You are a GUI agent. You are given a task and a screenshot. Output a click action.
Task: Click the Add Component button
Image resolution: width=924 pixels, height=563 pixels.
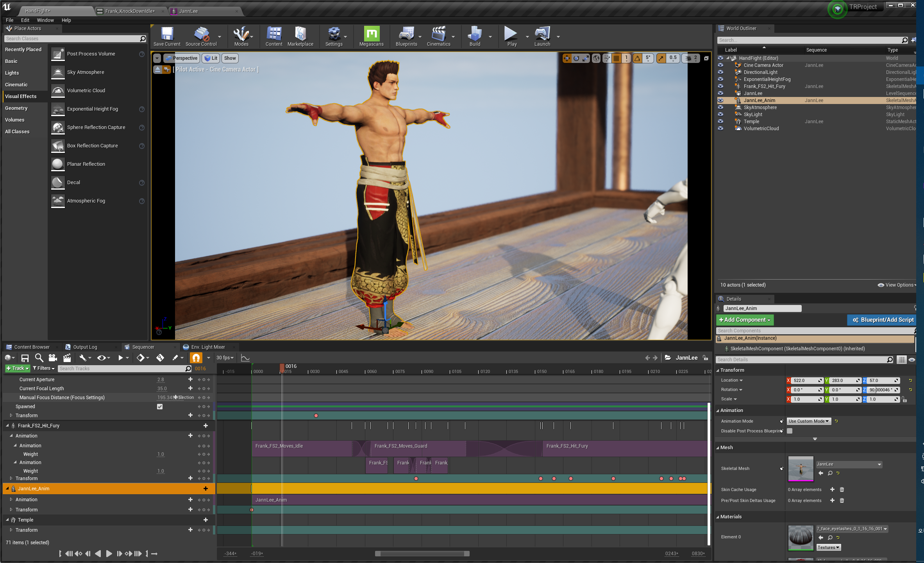pos(744,320)
